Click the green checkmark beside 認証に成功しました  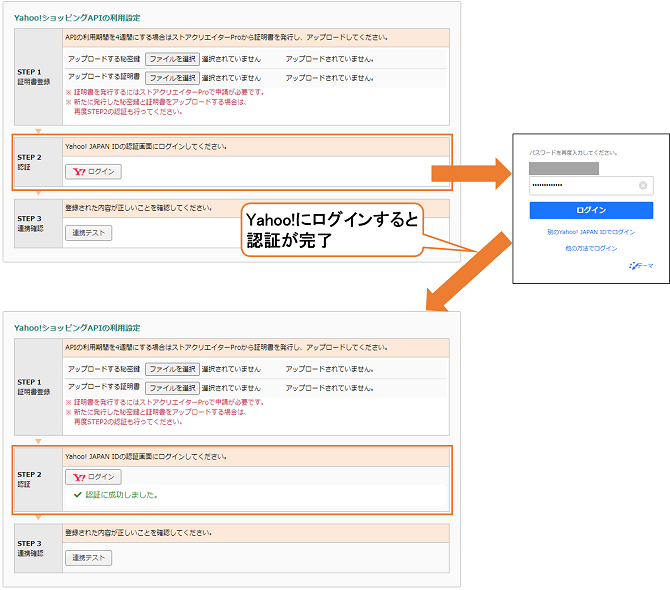tap(77, 495)
